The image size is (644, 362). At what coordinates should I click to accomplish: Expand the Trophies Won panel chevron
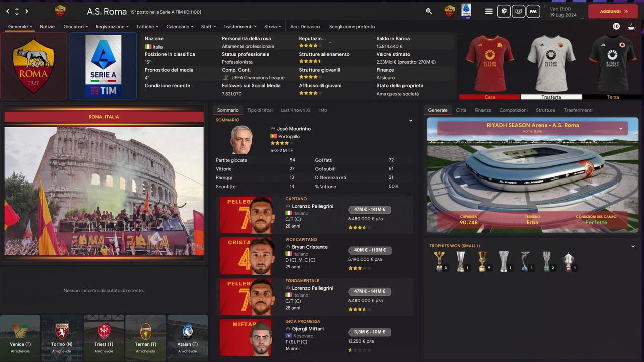point(633,246)
